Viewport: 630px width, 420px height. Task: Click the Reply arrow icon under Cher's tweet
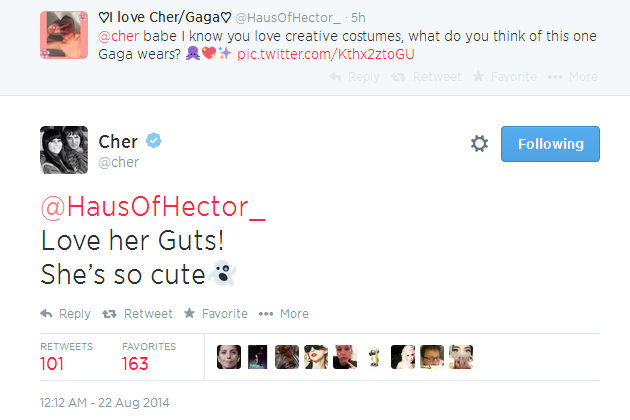tap(47, 313)
